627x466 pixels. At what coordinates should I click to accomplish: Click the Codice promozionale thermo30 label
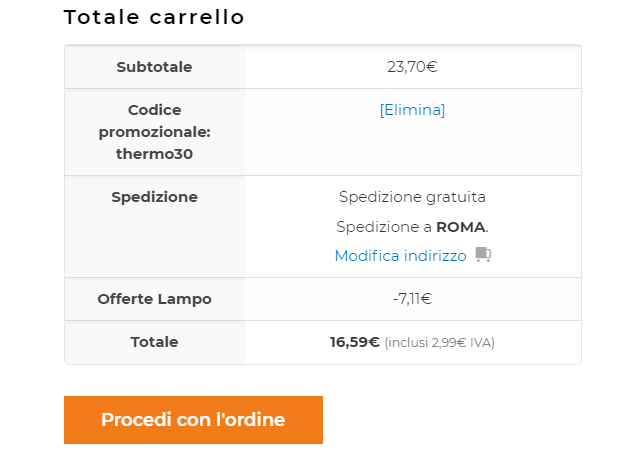(x=154, y=132)
